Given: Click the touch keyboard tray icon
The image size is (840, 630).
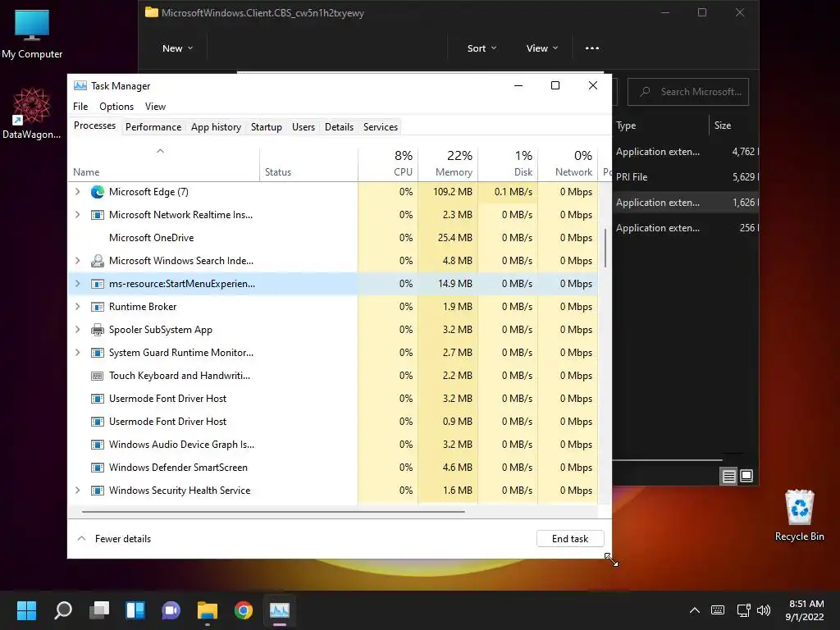Looking at the screenshot, I should pyautogui.click(x=717, y=609).
